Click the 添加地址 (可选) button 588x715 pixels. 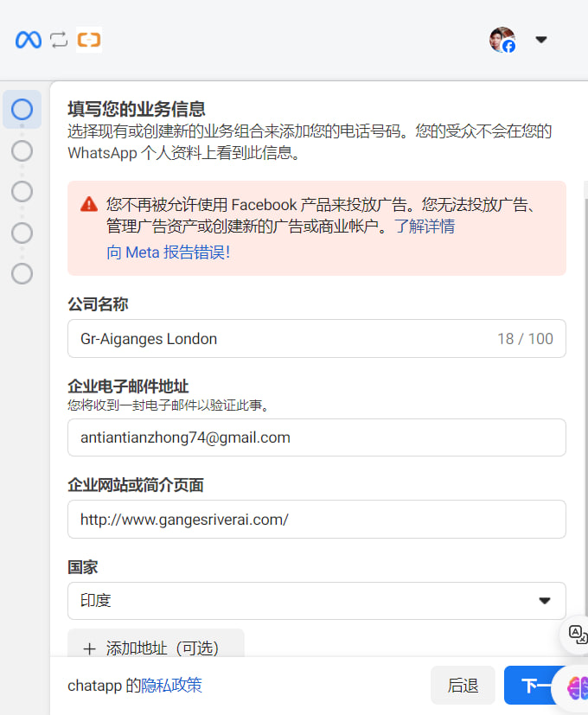pyautogui.click(x=156, y=648)
